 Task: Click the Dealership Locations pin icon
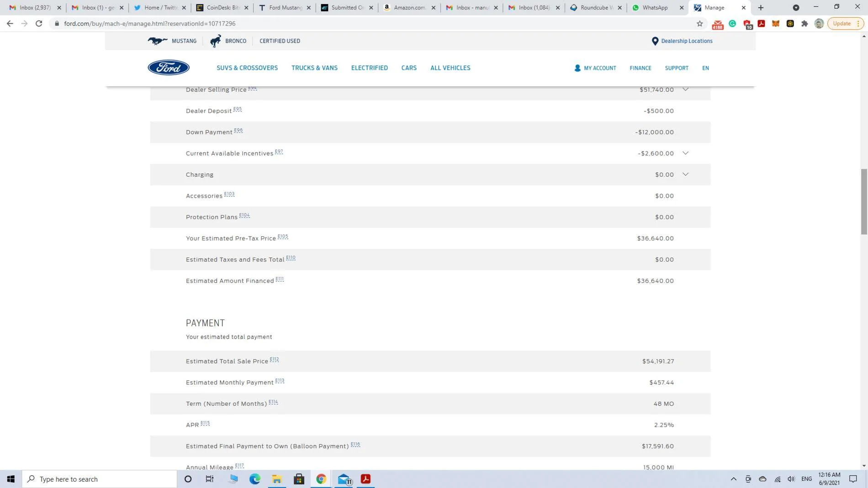655,41
